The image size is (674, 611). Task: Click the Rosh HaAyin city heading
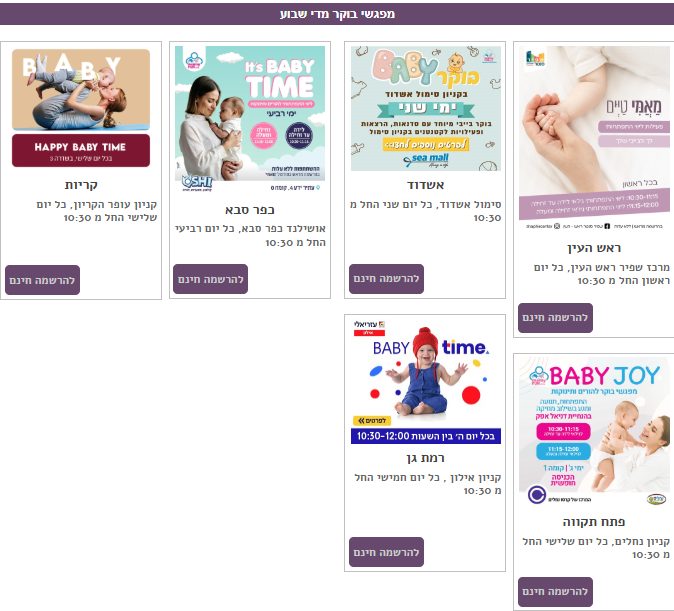pyautogui.click(x=594, y=248)
